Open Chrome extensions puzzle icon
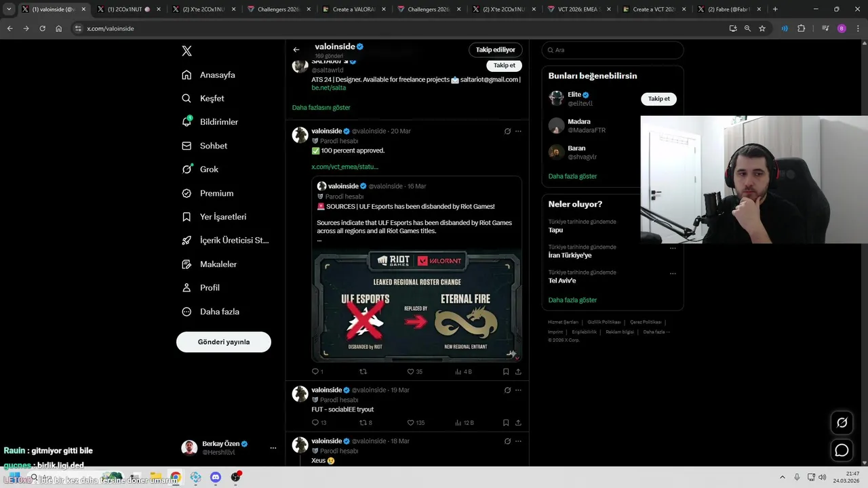 [802, 28]
